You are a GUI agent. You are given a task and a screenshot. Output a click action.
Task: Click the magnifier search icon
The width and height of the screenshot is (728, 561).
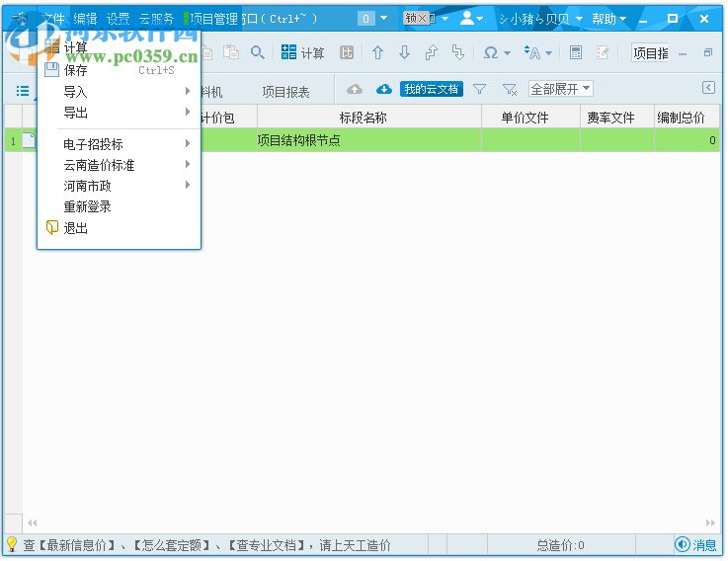[x=257, y=52]
